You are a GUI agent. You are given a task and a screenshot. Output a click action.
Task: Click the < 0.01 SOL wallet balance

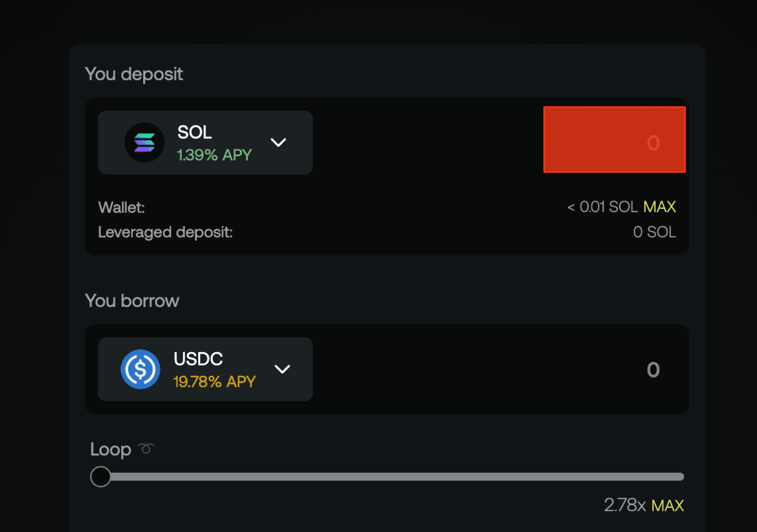click(x=602, y=207)
